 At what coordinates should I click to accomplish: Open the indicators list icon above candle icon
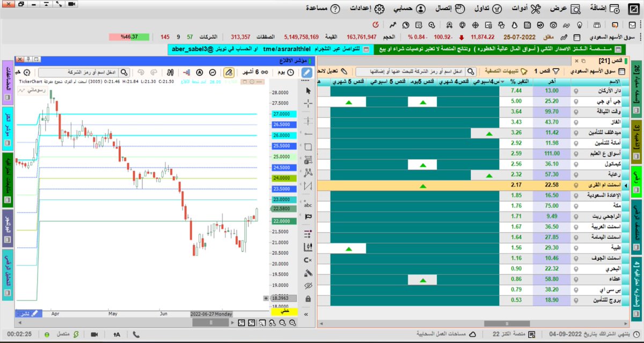pos(308,233)
